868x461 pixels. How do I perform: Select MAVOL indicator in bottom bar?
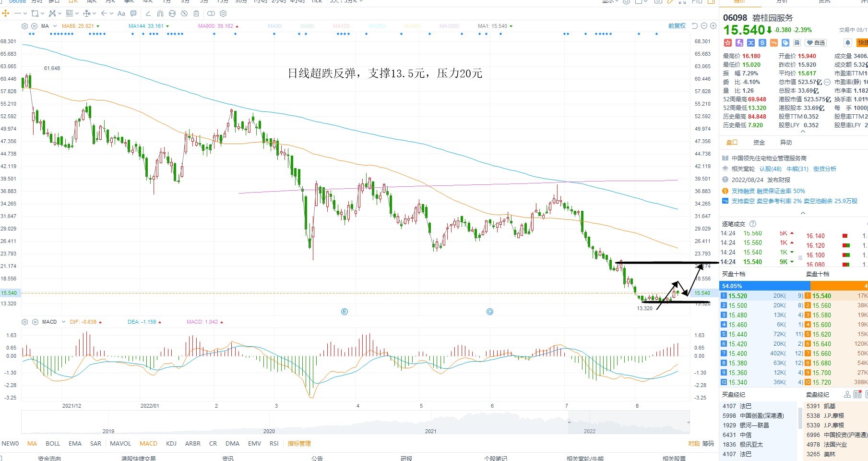(x=120, y=443)
